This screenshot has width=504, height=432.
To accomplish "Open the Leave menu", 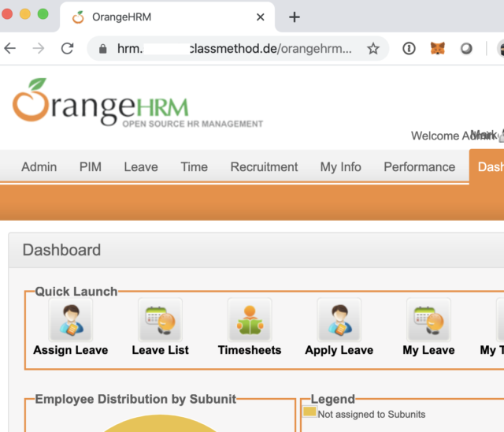I will pos(141,167).
